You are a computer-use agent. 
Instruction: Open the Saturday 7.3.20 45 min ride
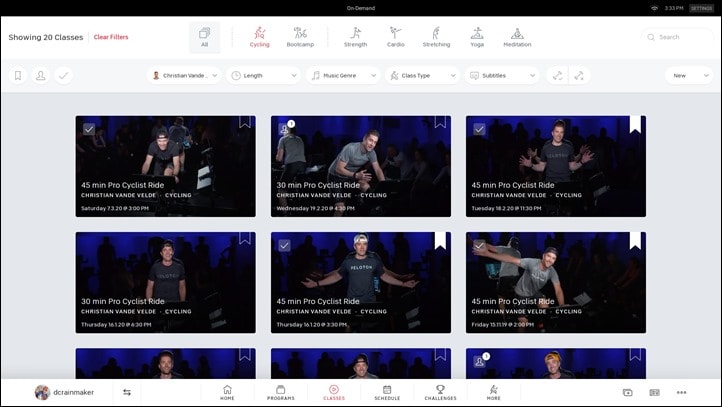166,166
